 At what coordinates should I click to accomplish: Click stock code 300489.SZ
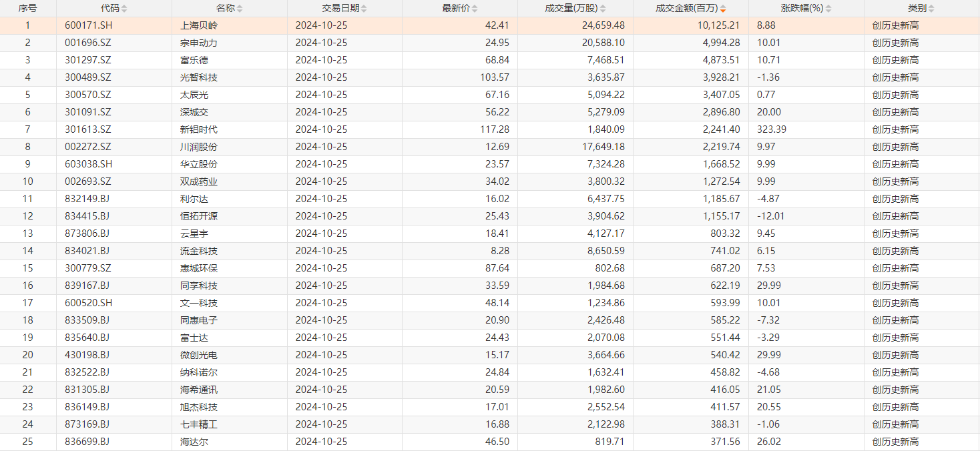(x=88, y=77)
